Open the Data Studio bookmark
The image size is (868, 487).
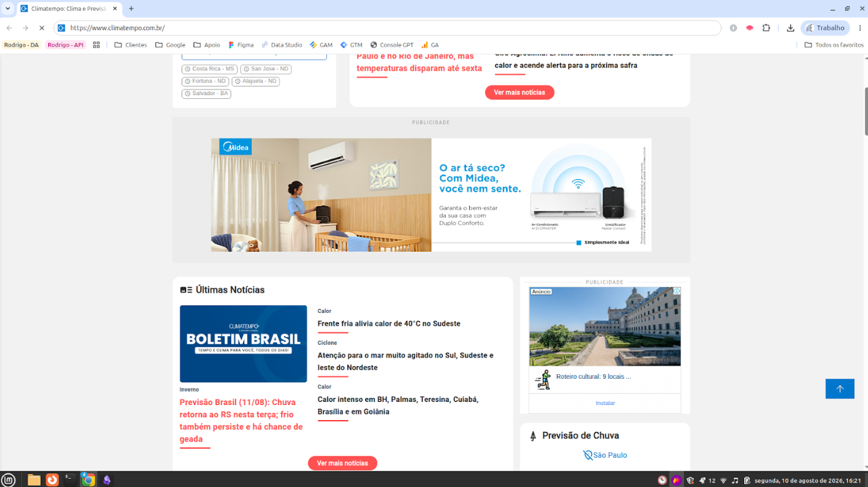282,45
